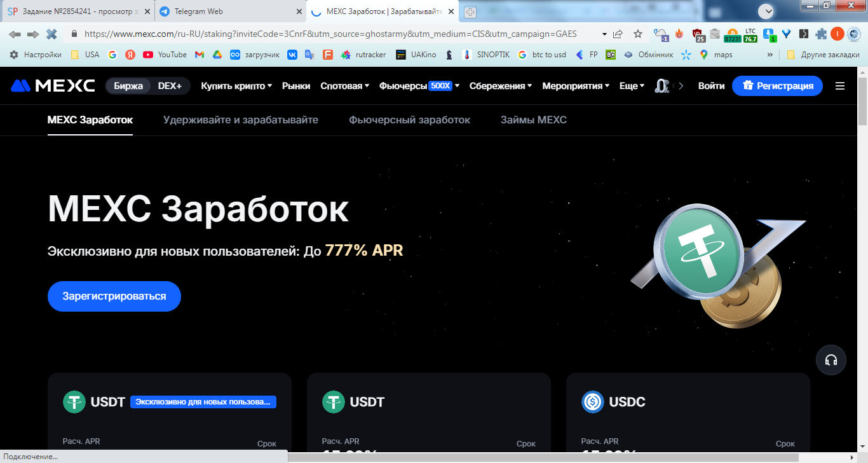Switch to the Задание №2854241 browser tab

click(78, 11)
